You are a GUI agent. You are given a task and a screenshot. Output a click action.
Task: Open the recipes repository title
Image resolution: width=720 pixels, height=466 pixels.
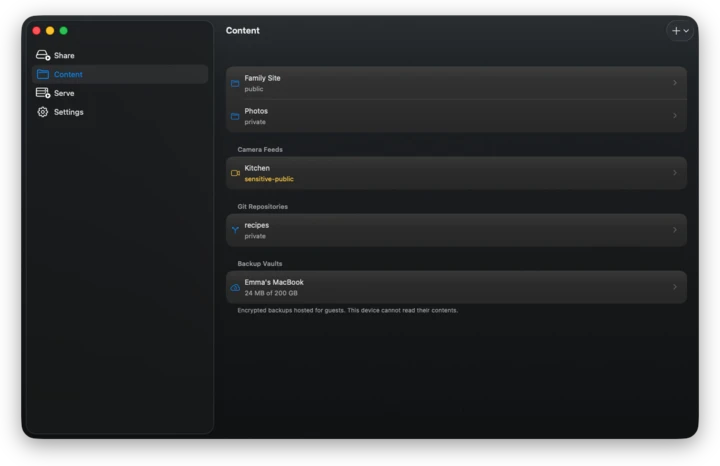click(256, 225)
